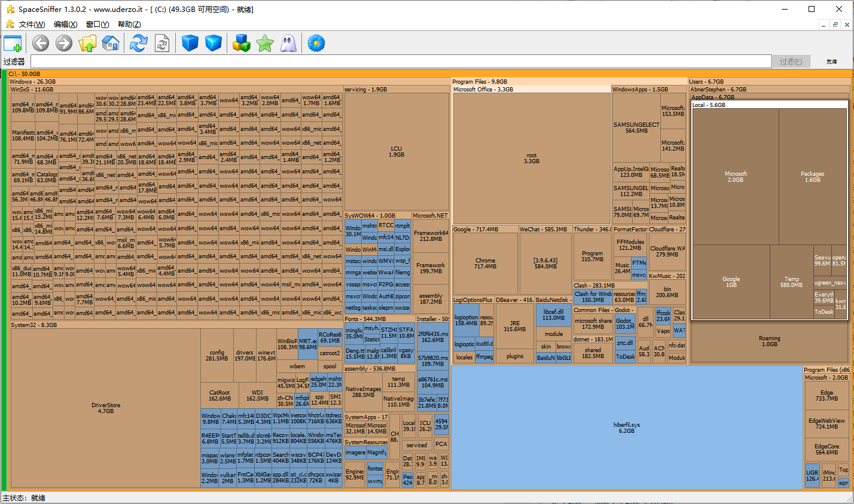
Task: Click the WindowsApps - 1.5GB header
Action: pos(649,89)
